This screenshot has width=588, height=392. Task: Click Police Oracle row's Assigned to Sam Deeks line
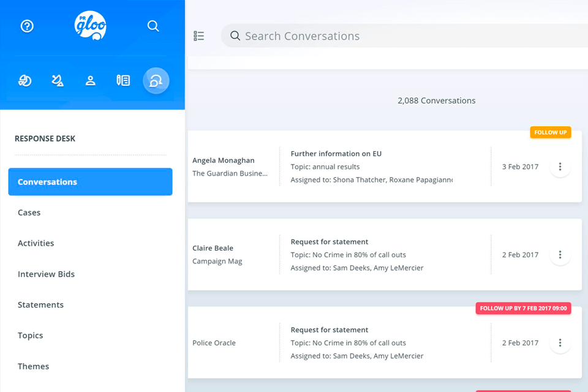[x=356, y=356]
